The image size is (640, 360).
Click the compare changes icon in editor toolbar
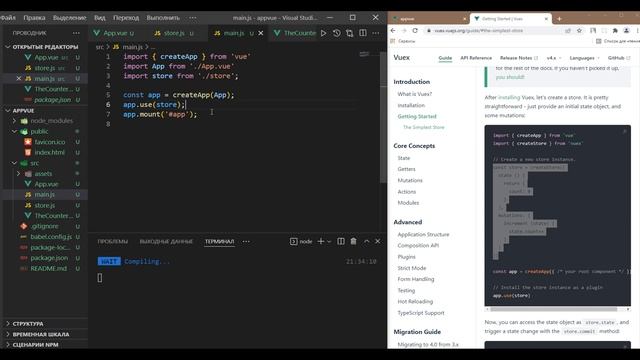pyautogui.click(x=349, y=33)
